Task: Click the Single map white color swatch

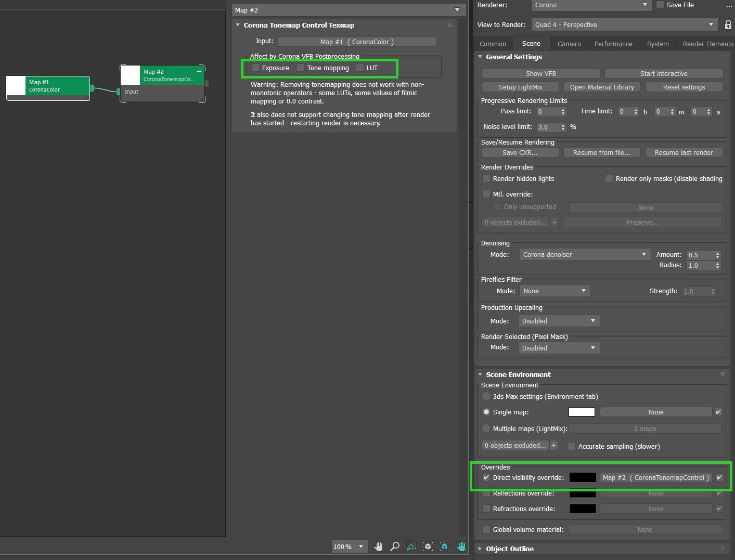Action: point(582,412)
